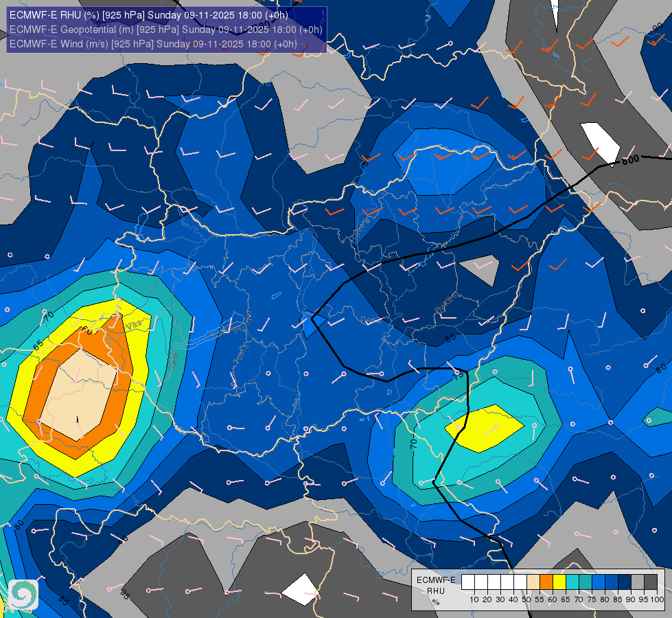Select the ECMWF-E RHU (%) 925 hPa title line
Viewport: 672px width, 618px height.
pos(149,15)
